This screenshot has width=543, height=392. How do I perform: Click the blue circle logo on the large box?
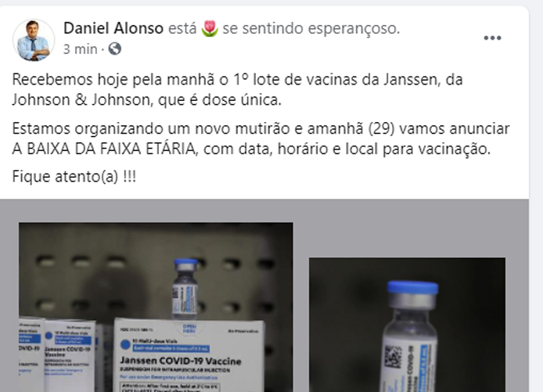click(125, 344)
